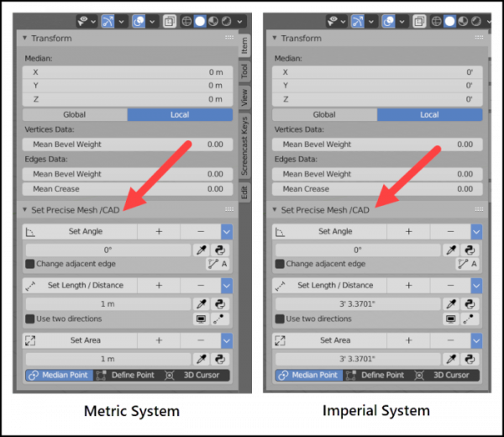Screen dimensions: 504x437
Task: Click the eyedropper beside the metric Set Angle field
Action: [x=202, y=250]
